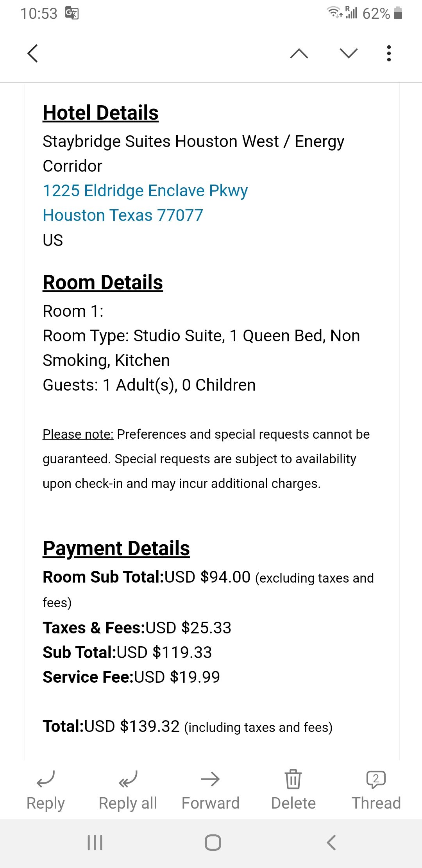
Task: Tap the back arrow in the email header
Action: [x=33, y=53]
